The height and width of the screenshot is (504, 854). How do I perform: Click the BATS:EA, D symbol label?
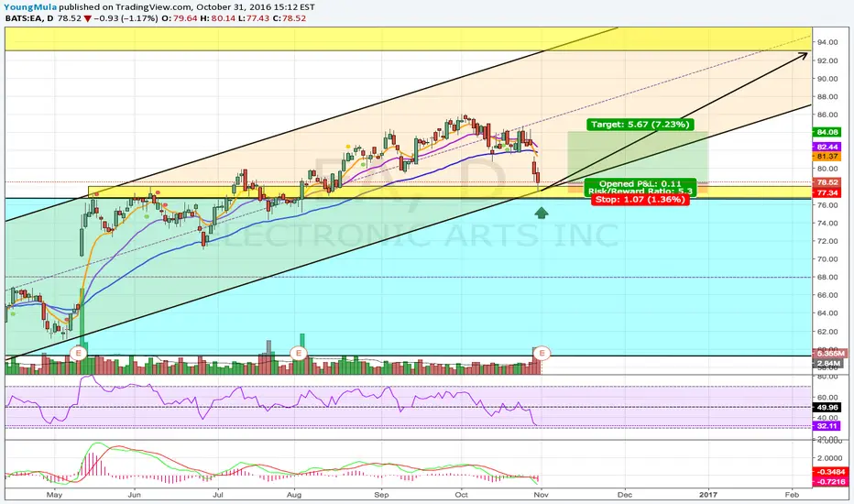pos(29,18)
